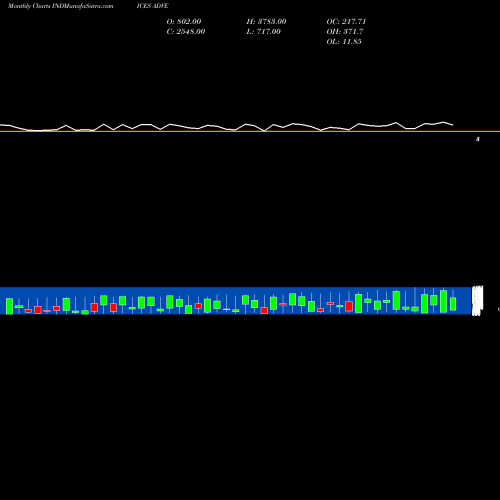Viewport: 500px width, 500px height.
Task: Click the axis label '8' under the orange line
Action: (478, 139)
